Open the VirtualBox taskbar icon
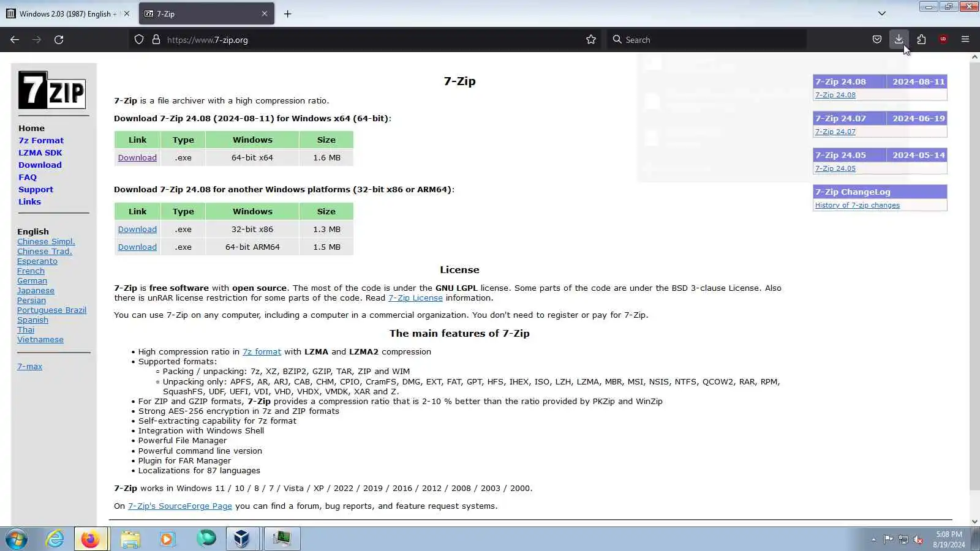This screenshot has width=980, height=551. coord(242,539)
